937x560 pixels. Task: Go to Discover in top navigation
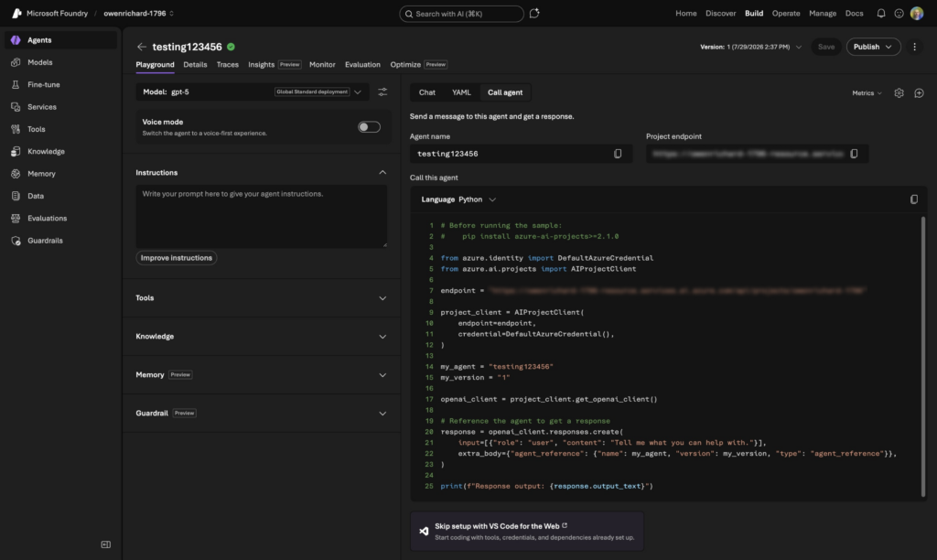(720, 13)
